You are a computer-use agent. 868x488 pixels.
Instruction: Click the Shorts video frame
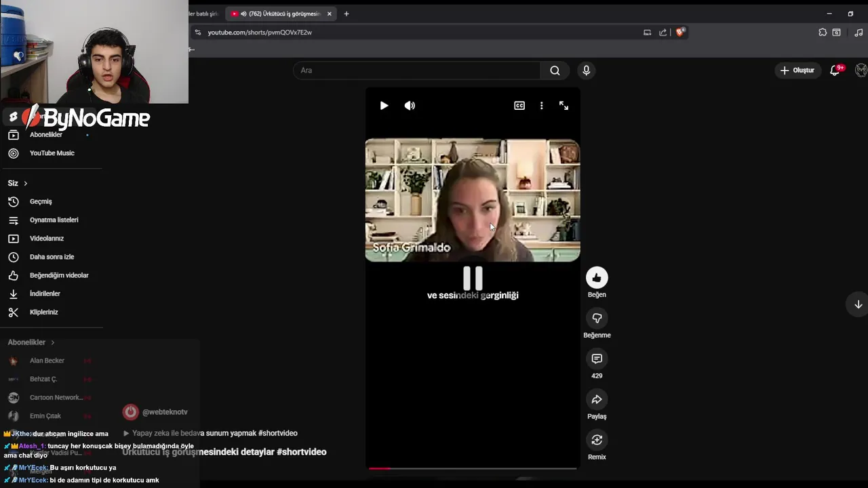(x=473, y=201)
